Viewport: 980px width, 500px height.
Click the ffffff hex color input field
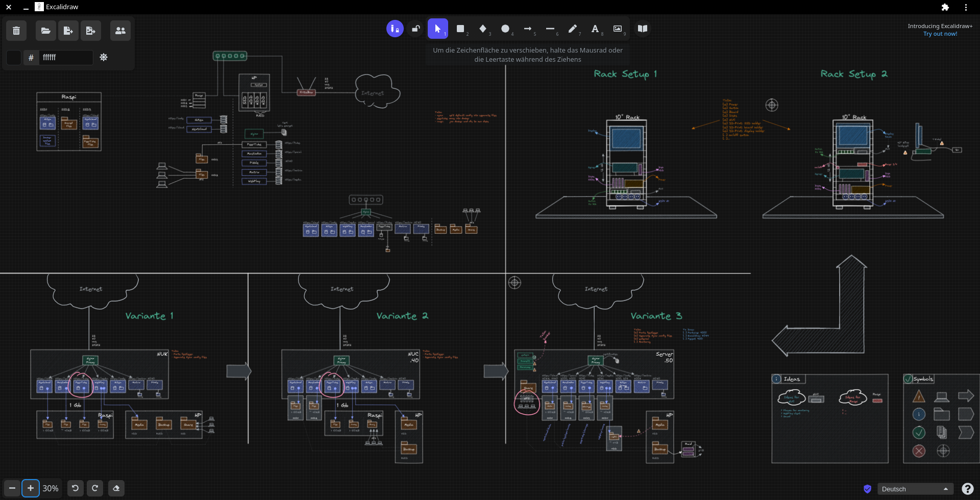65,57
